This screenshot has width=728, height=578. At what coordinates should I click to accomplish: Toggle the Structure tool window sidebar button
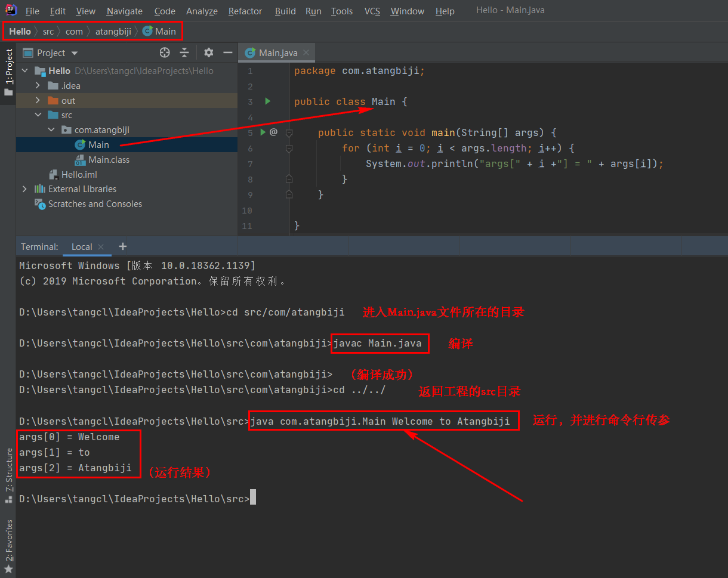[x=8, y=474]
